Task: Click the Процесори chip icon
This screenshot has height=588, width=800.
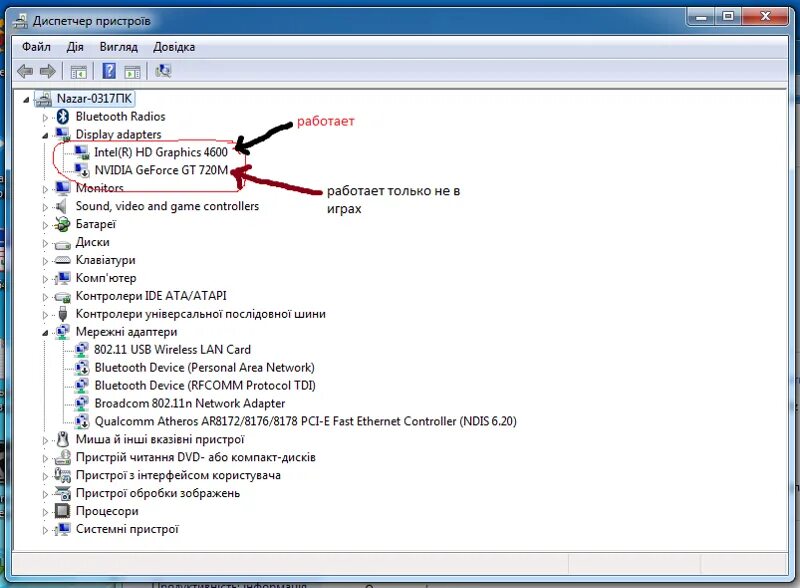Action: 62,511
